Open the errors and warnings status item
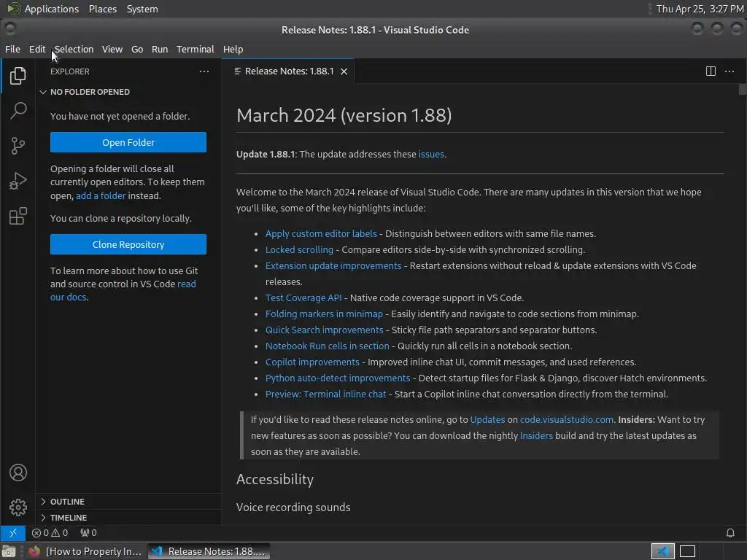 click(50, 533)
